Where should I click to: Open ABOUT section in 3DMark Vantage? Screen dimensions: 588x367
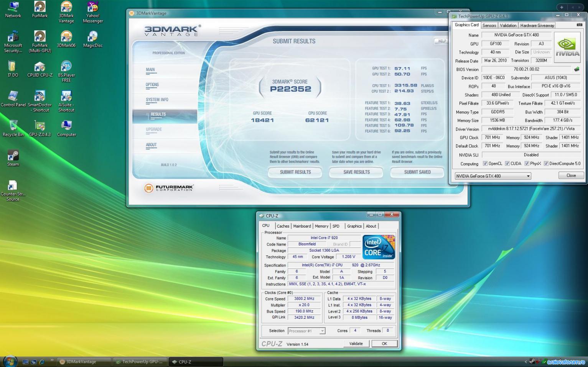click(x=151, y=145)
